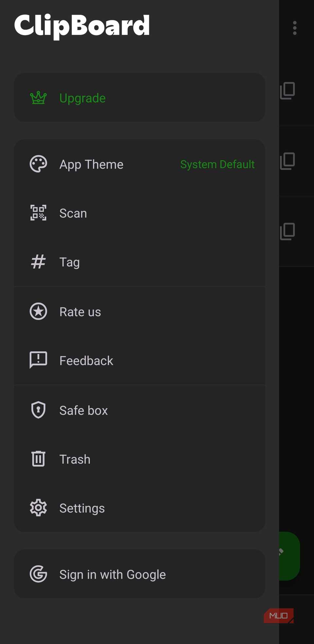Click the Feedback speech bubble icon
This screenshot has height=644, width=314.
(x=38, y=360)
